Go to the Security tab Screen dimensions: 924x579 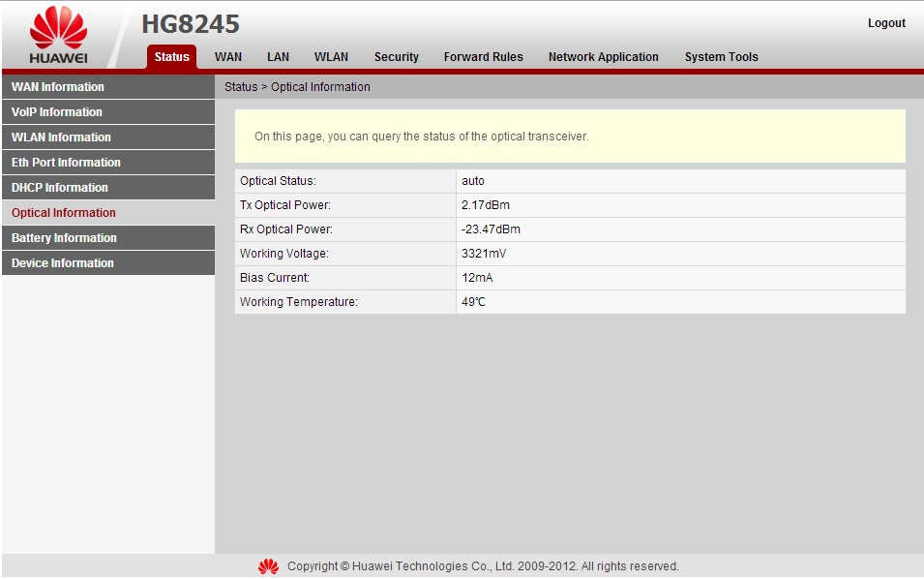tap(396, 57)
